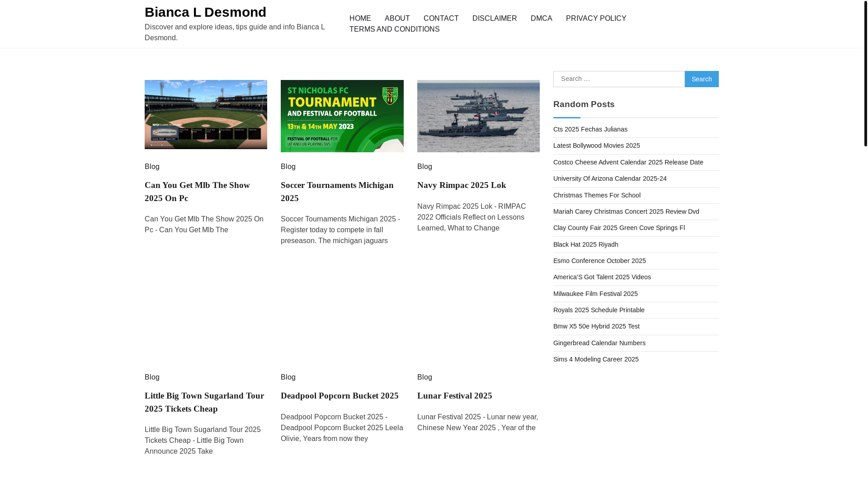The image size is (868, 488).
Task: Open the DISCLAIMER page
Action: (494, 19)
